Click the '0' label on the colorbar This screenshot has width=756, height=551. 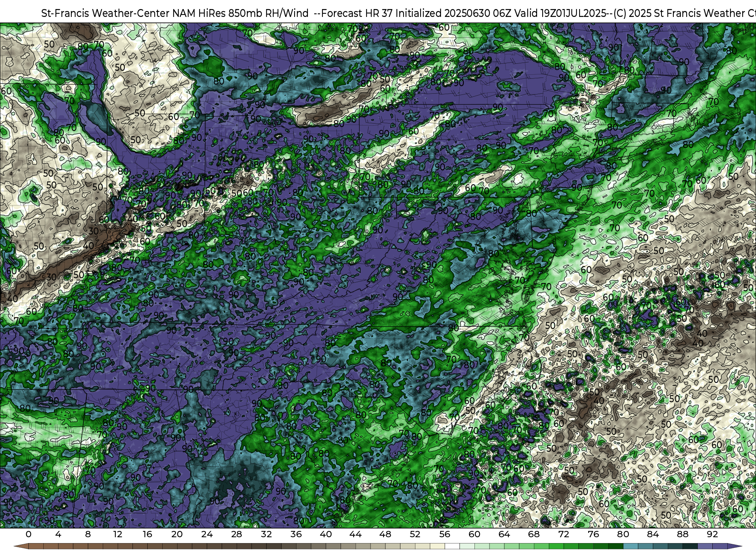(28, 534)
